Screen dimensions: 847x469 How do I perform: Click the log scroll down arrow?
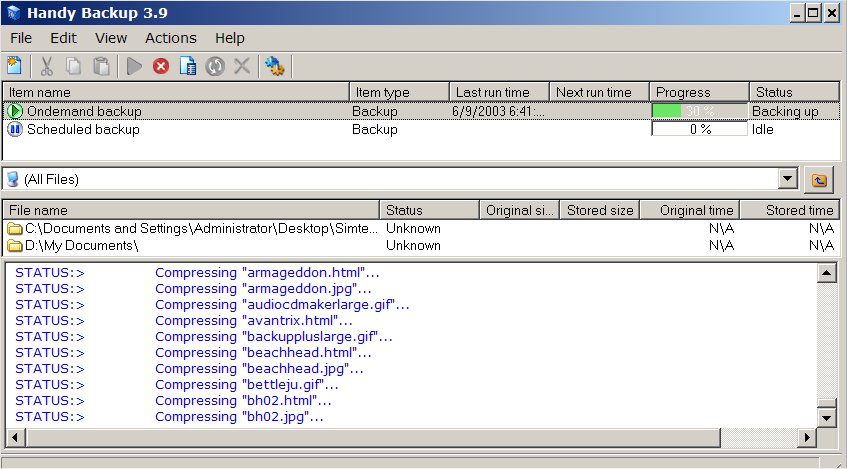click(826, 417)
